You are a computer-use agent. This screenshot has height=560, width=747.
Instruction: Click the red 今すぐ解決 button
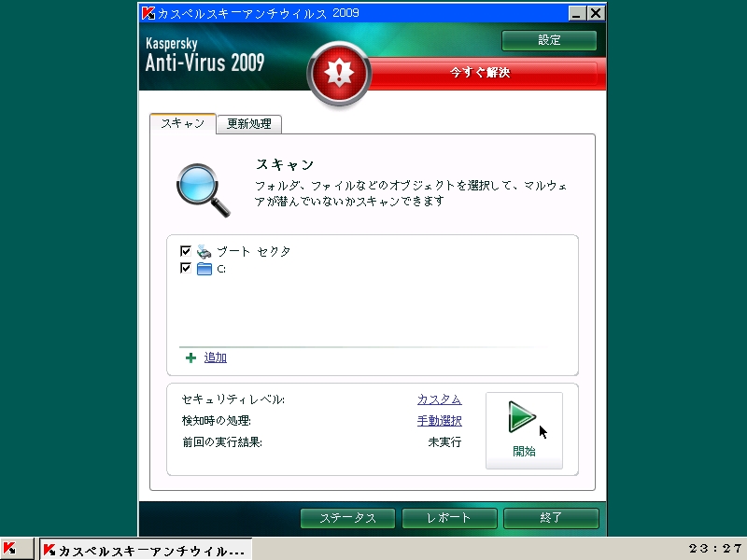[x=480, y=73]
